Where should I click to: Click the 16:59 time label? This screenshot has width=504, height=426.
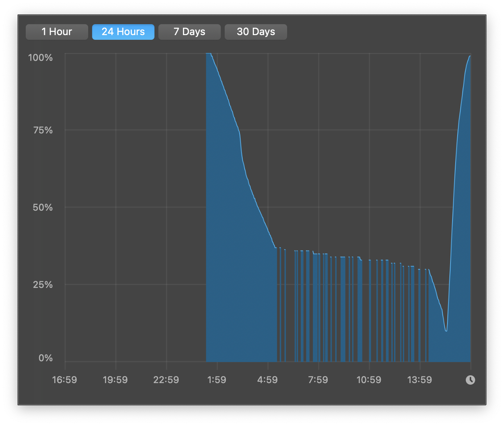tap(65, 380)
